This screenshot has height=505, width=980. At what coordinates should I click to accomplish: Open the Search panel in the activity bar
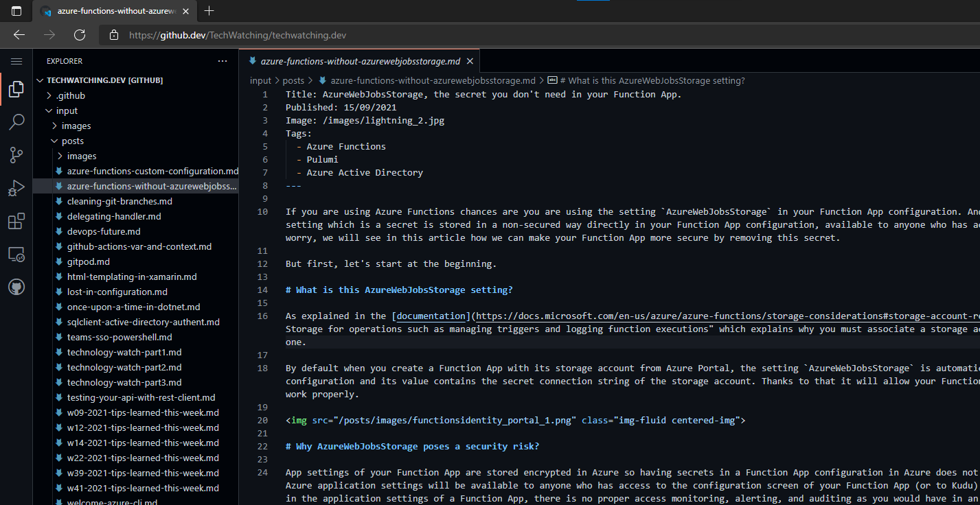click(x=16, y=121)
